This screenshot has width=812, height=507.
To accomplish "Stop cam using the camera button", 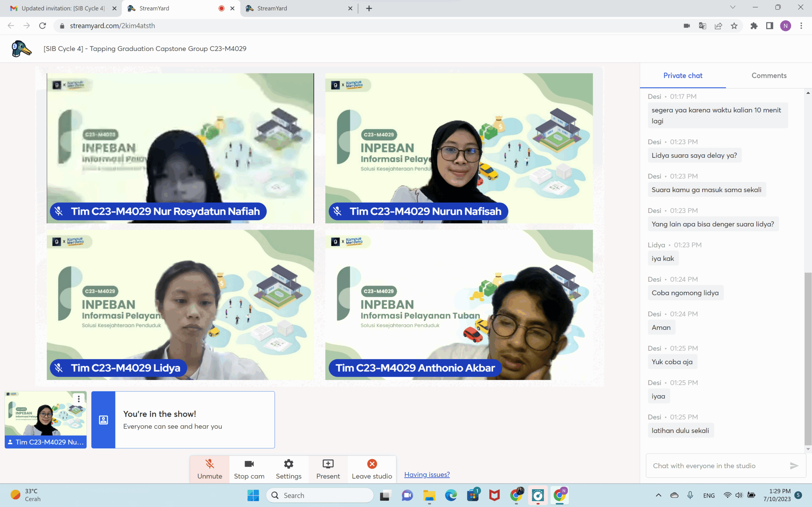I will point(249,469).
